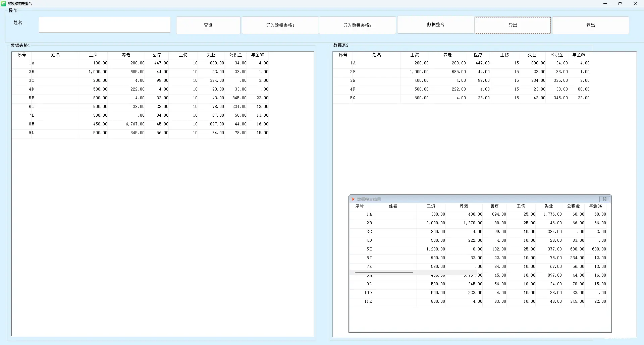Image resolution: width=644 pixels, height=345 pixels.
Task: Select 530.00 cell in 数据表格1 row 7K
Action: click(x=93, y=115)
